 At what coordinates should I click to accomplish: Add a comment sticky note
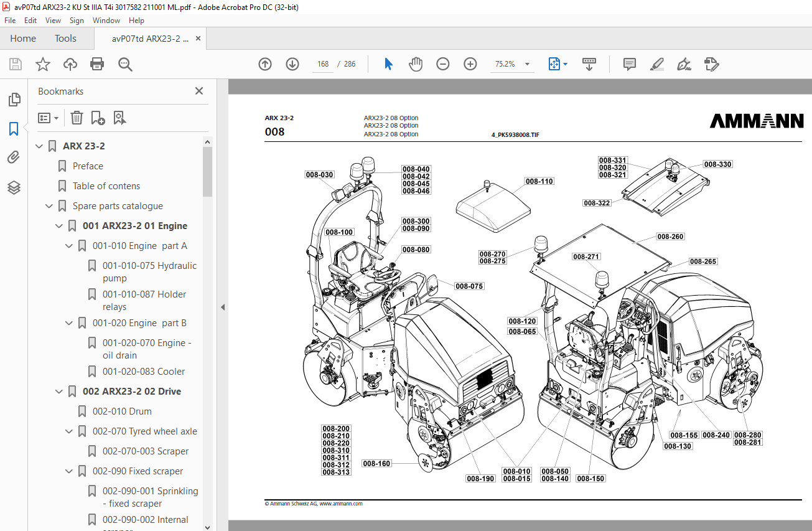click(630, 64)
